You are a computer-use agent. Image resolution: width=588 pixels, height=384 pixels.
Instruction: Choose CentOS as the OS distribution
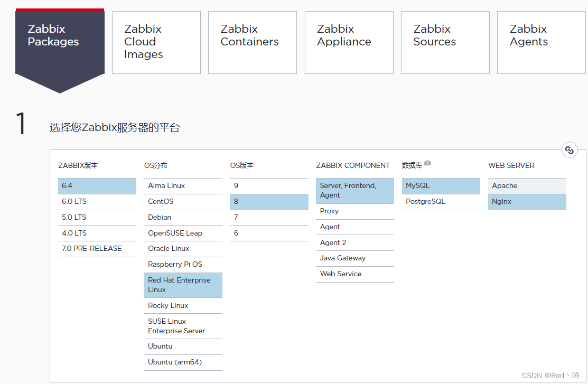pos(183,201)
